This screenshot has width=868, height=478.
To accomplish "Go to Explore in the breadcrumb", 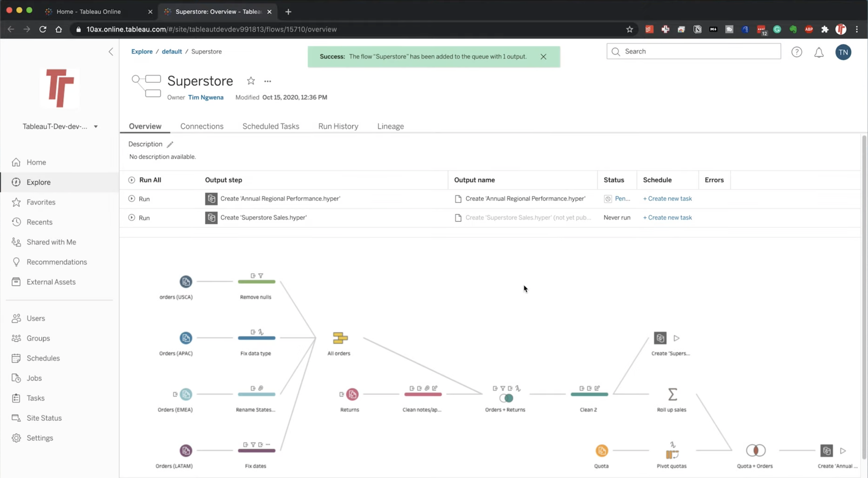I will point(142,51).
